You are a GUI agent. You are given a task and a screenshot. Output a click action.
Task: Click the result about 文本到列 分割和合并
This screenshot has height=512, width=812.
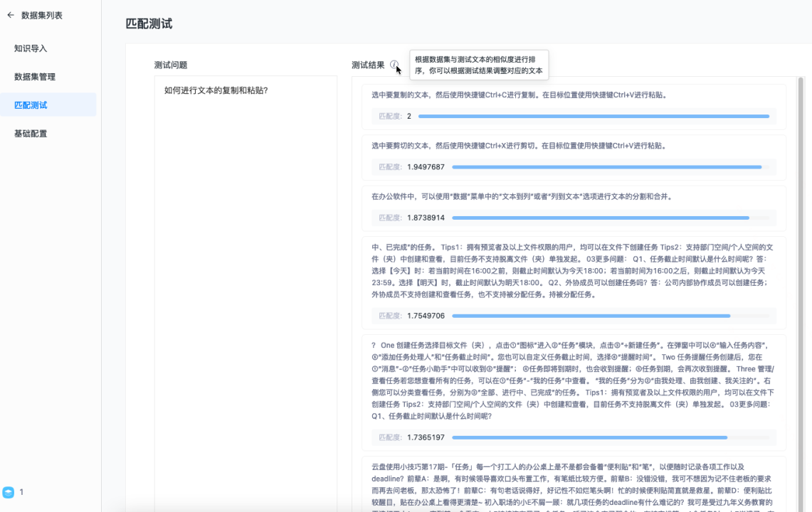tap(523, 197)
